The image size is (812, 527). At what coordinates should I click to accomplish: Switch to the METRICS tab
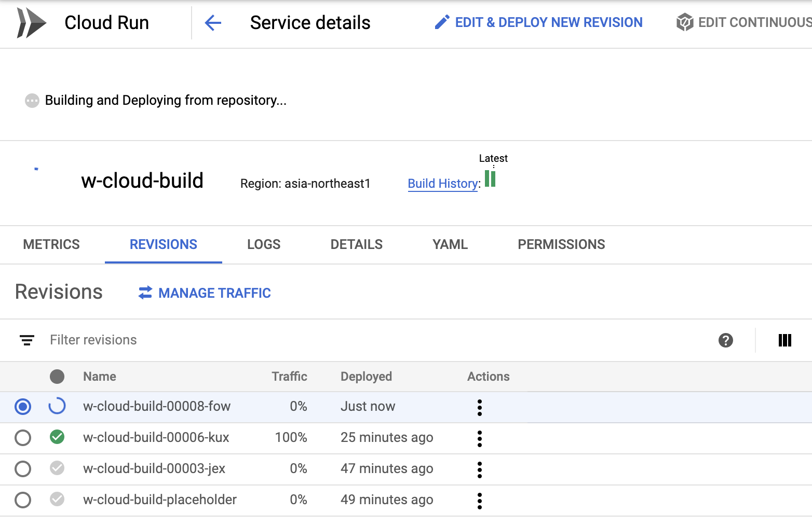[x=51, y=244]
